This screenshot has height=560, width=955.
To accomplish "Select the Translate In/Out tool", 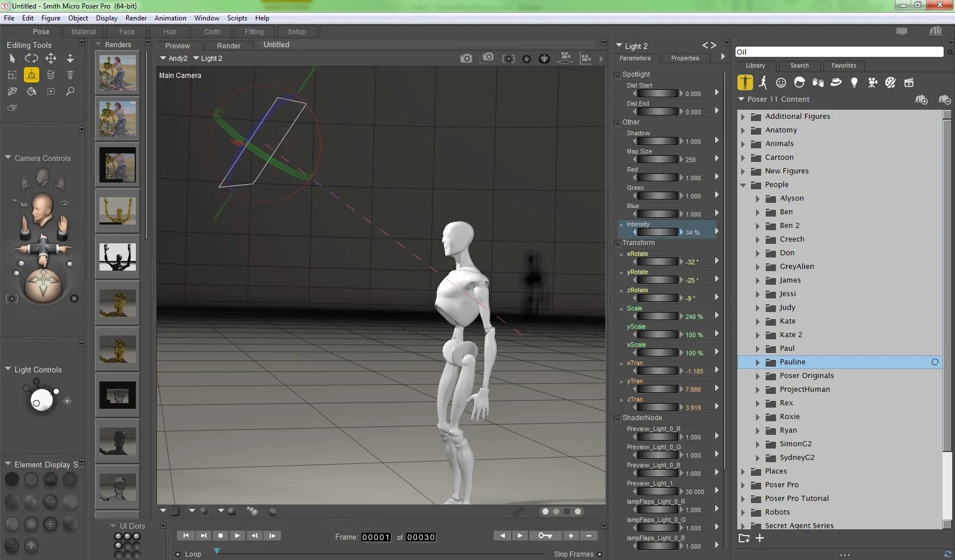I will coord(70,58).
